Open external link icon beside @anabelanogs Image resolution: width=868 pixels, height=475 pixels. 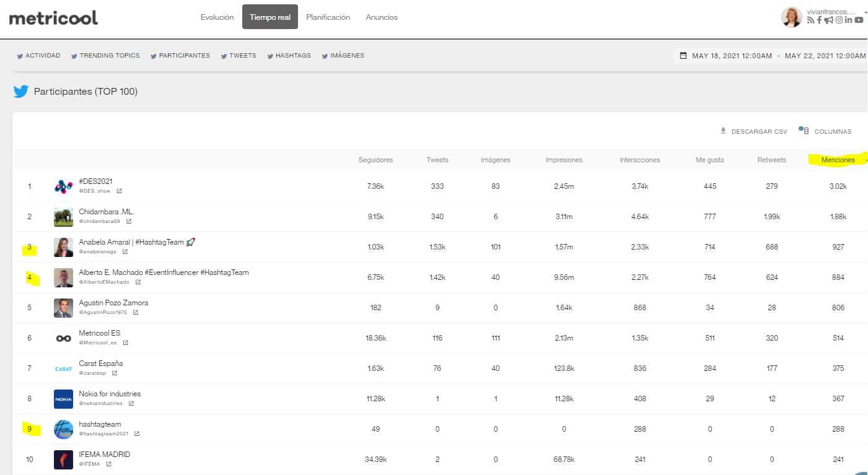(125, 251)
